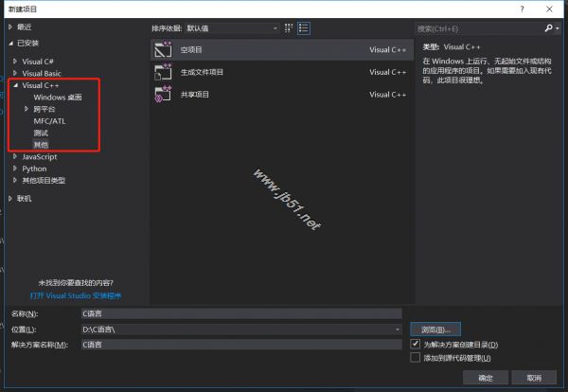The width and height of the screenshot is (568, 392).
Task: Open the help question mark button
Action: 522,9
